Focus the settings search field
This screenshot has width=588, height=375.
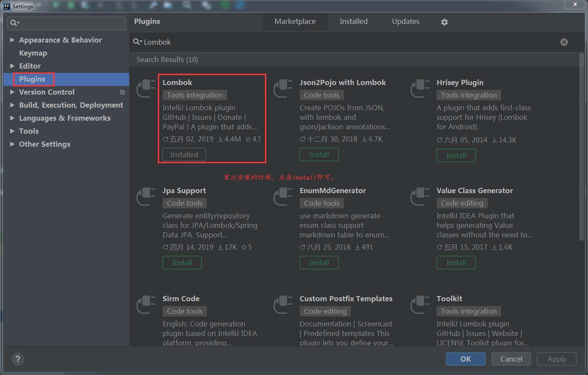pyautogui.click(x=67, y=23)
